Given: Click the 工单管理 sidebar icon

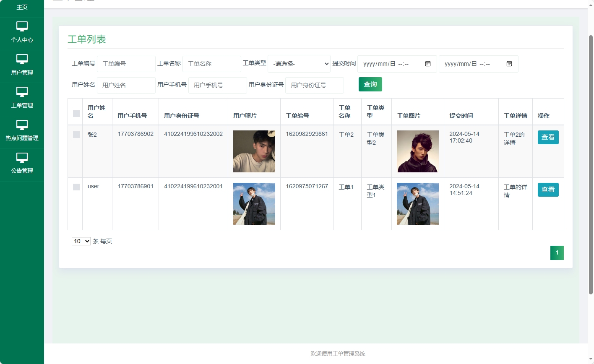Looking at the screenshot, I should coord(22,92).
